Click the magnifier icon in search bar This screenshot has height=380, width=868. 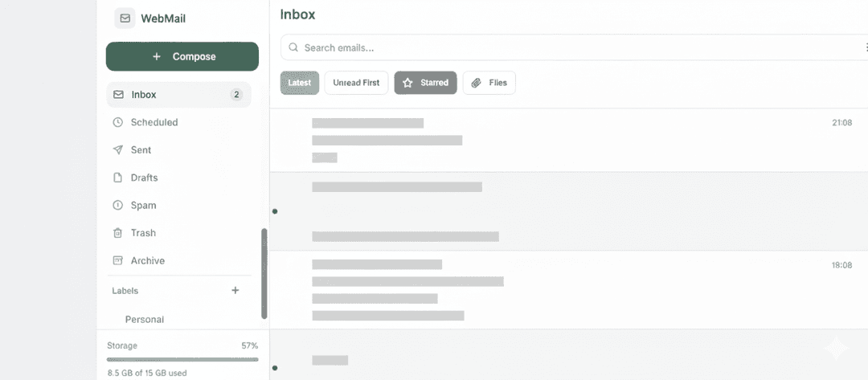[x=293, y=47]
